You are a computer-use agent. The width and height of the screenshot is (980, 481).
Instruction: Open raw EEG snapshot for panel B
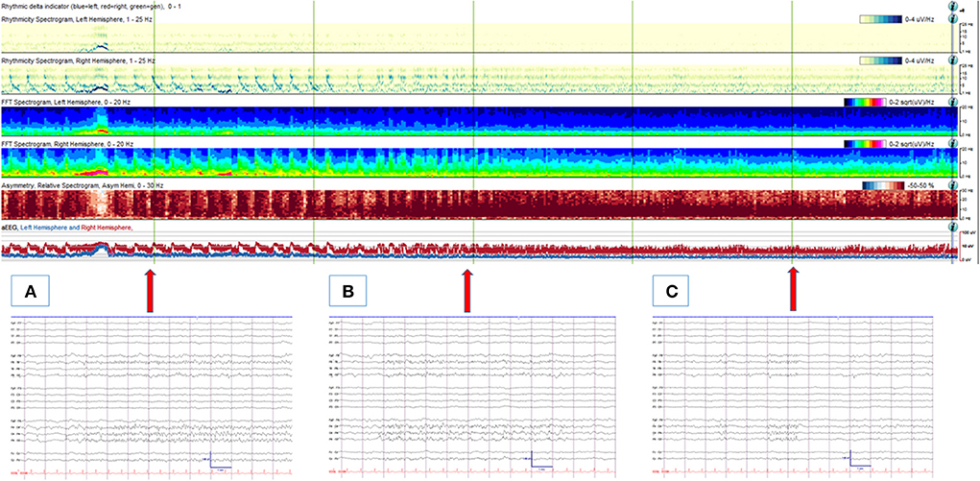(473, 397)
